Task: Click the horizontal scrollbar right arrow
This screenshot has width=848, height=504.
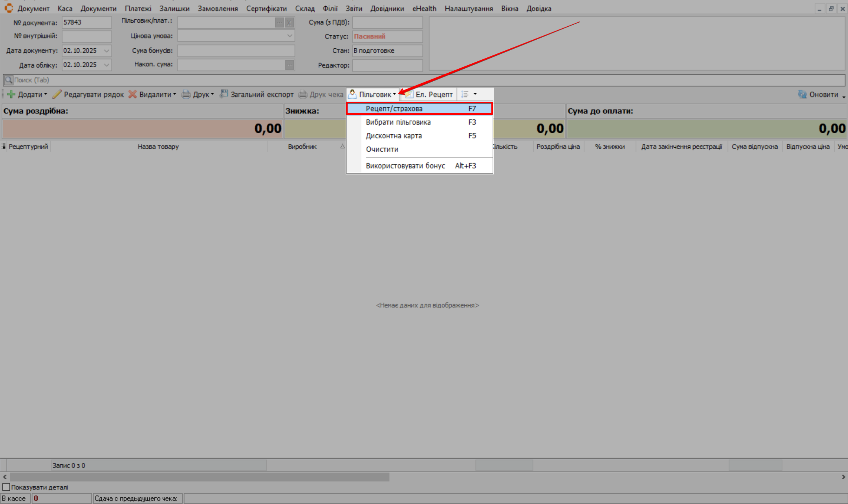Action: pos(843,477)
